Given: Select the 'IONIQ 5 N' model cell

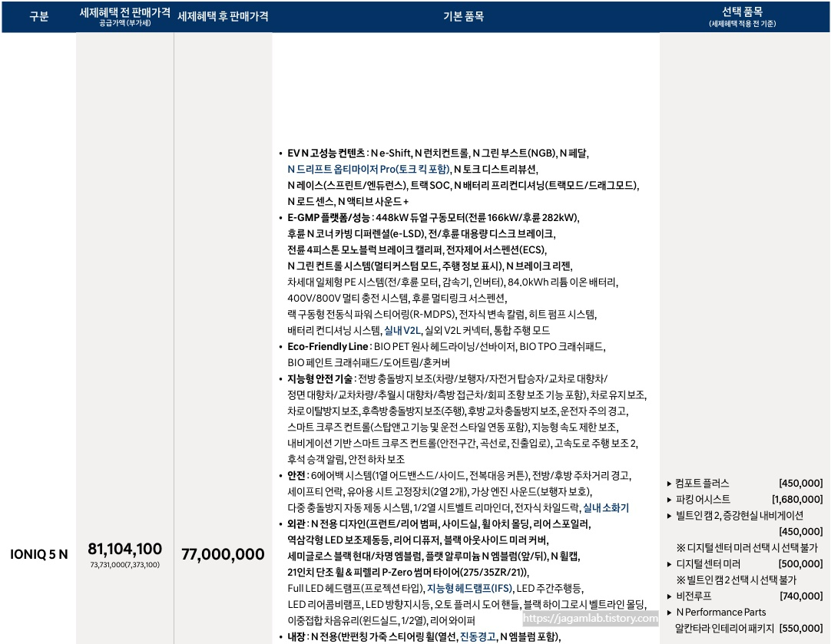Looking at the screenshot, I should coord(39,554).
